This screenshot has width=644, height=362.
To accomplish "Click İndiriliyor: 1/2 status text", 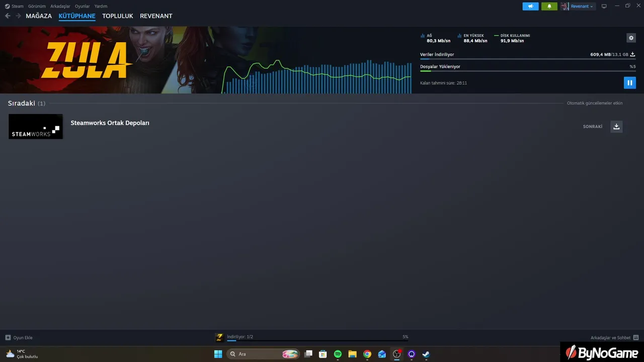I will pyautogui.click(x=240, y=337).
